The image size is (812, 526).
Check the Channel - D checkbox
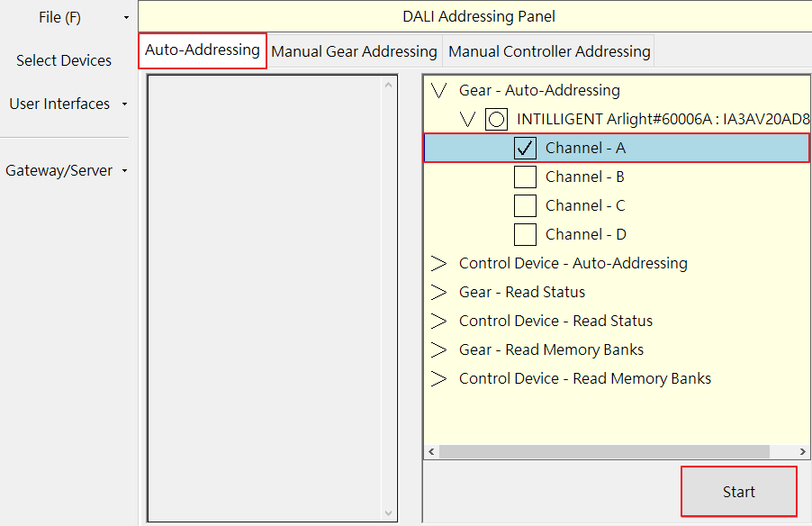525,234
